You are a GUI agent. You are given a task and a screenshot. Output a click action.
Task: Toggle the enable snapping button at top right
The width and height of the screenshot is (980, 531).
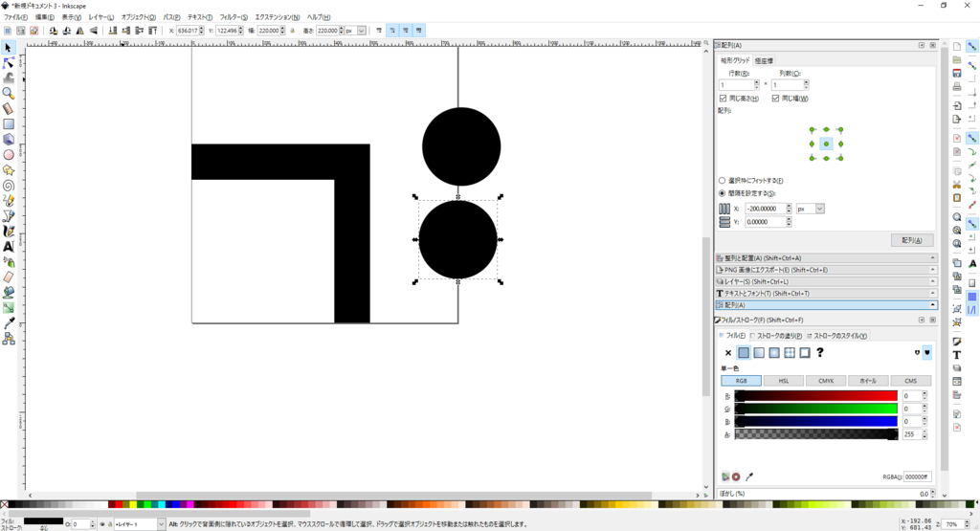[x=972, y=46]
